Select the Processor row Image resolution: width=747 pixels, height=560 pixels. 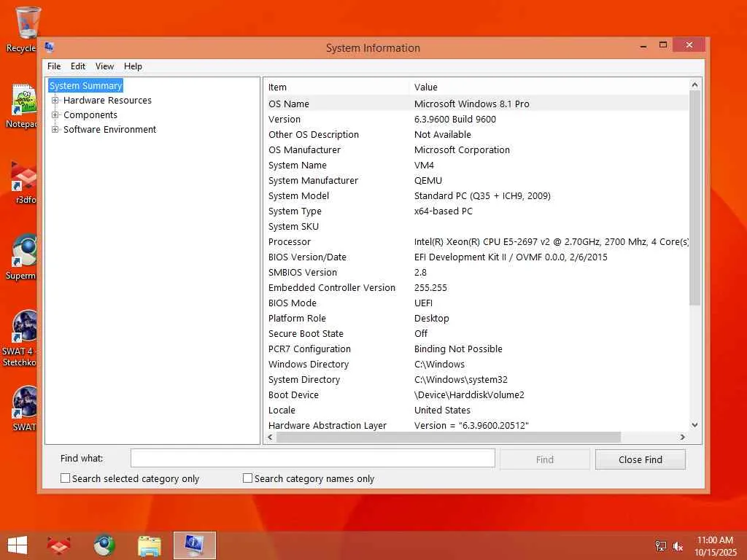tap(476, 241)
